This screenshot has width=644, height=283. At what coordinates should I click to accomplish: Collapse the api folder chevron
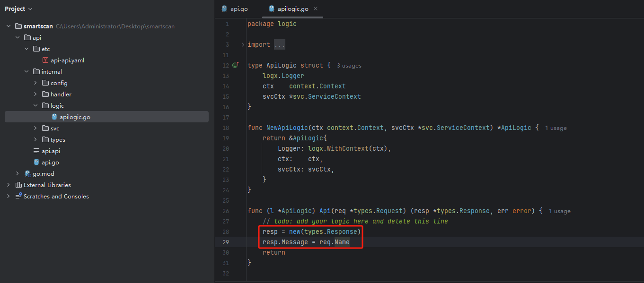coord(18,38)
